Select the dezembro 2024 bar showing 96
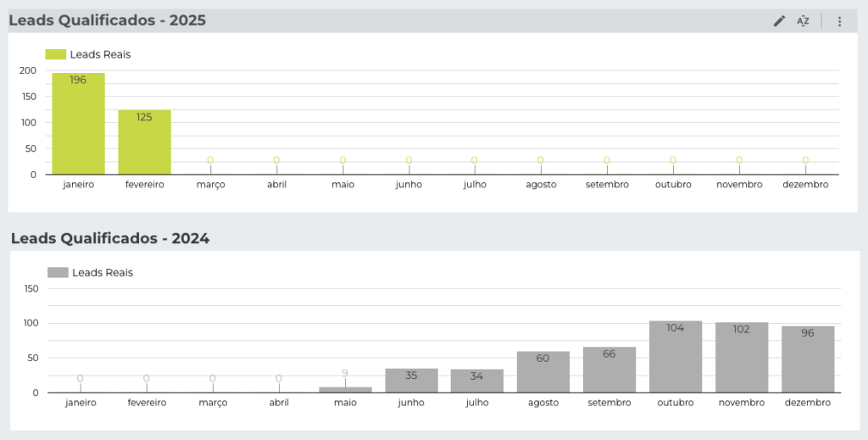This screenshot has height=440, width=868. (x=808, y=359)
